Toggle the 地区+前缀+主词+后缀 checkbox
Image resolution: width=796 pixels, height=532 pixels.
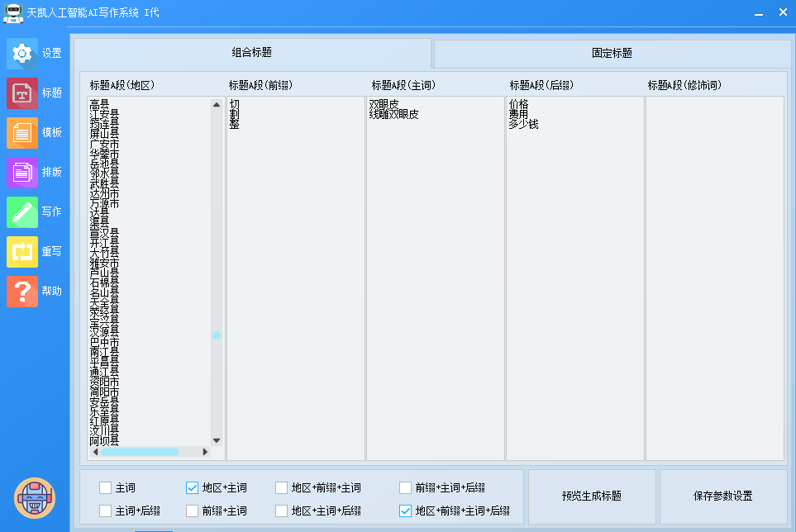405,511
